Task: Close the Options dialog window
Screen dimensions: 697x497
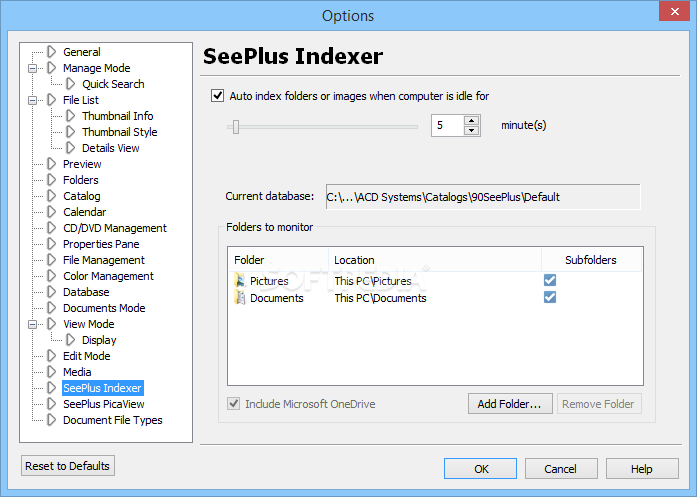Action: pos(674,11)
